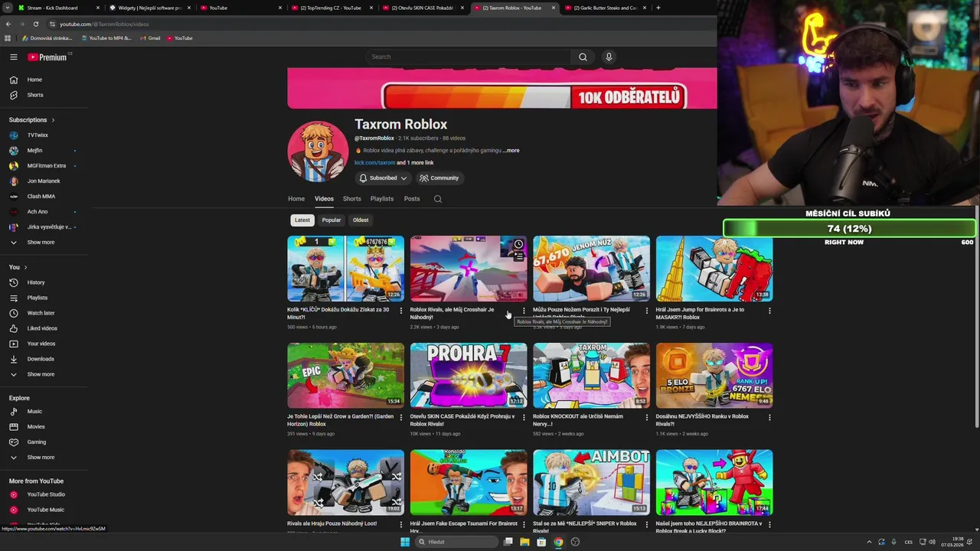The width and height of the screenshot is (980, 551).
Task: Switch to channel Home tab
Action: 296,199
